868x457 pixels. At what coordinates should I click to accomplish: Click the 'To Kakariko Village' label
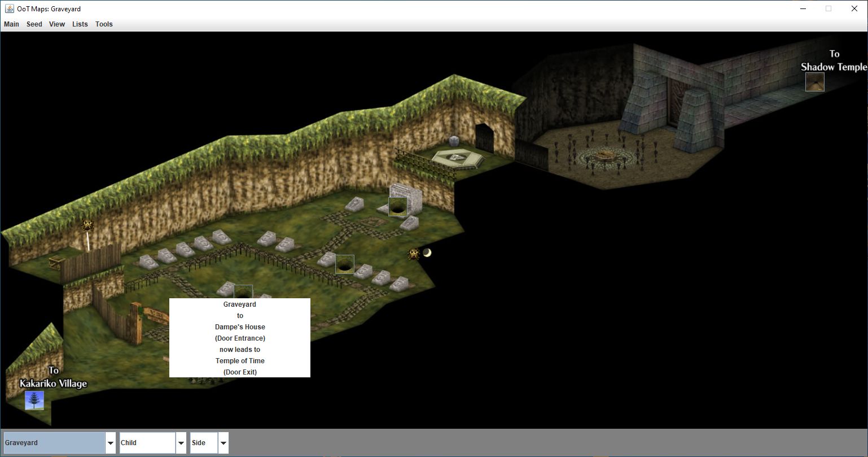point(53,377)
